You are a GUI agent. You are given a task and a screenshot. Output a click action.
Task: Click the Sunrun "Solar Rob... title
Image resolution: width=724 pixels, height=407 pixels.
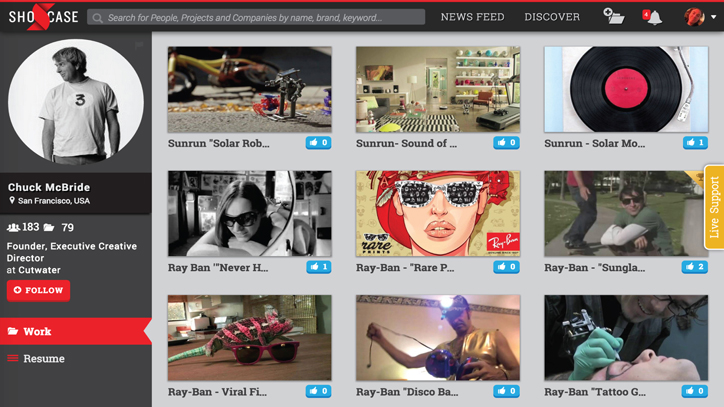pos(218,143)
